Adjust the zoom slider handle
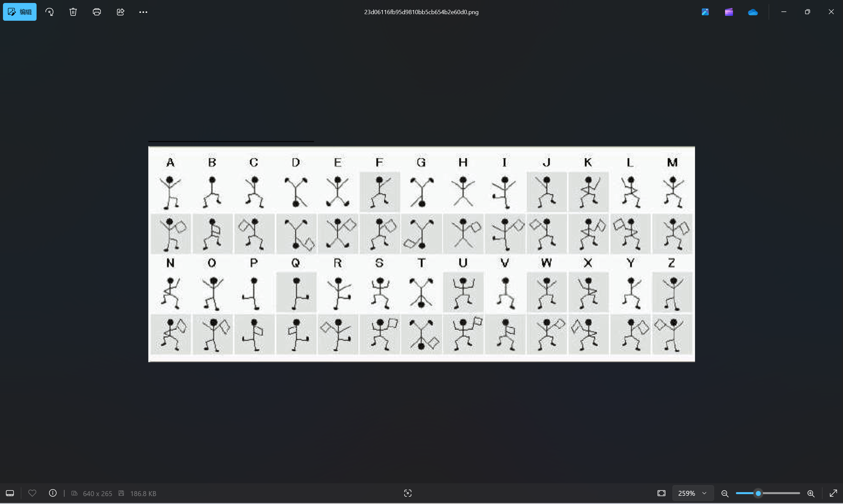Image resolution: width=843 pixels, height=504 pixels. click(x=758, y=493)
